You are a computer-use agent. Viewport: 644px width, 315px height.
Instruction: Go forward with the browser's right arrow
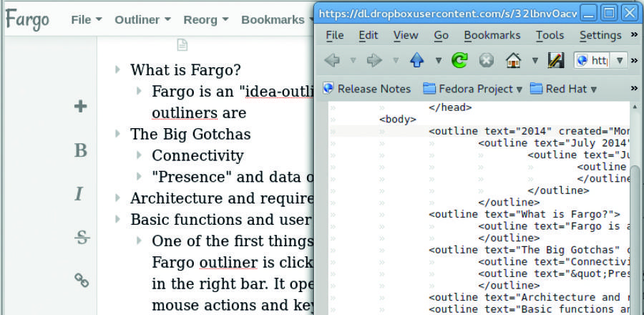click(374, 61)
